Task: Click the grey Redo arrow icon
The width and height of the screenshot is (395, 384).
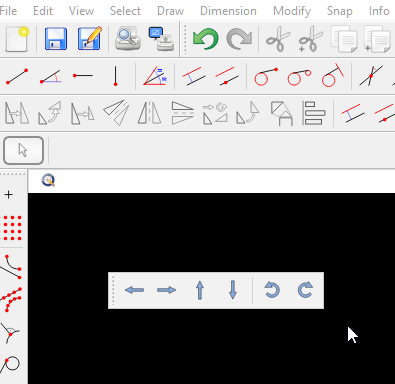Action: click(239, 39)
